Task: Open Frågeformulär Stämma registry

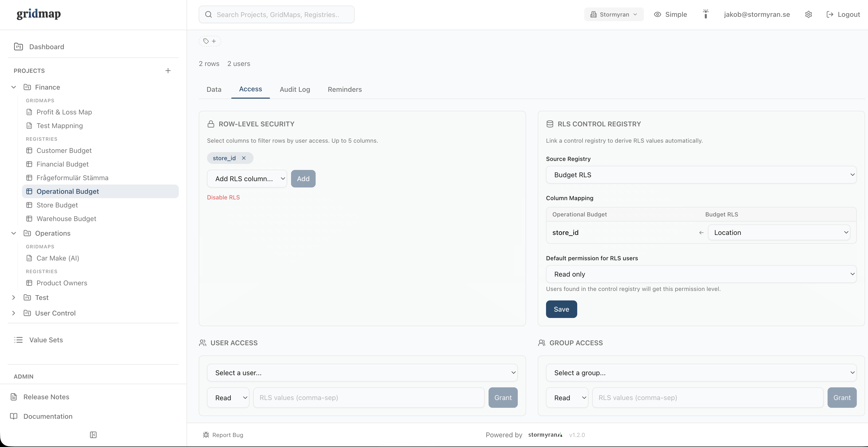Action: point(72,178)
